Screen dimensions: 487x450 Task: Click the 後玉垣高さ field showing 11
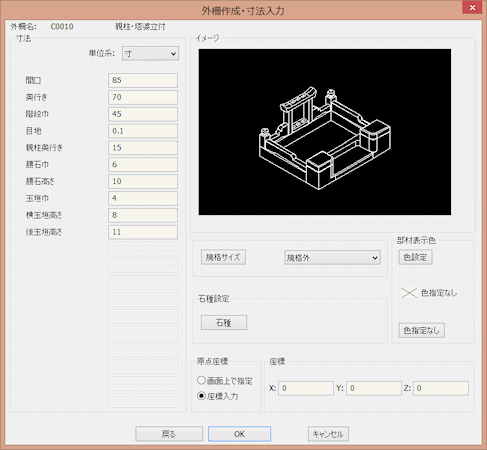(x=143, y=232)
